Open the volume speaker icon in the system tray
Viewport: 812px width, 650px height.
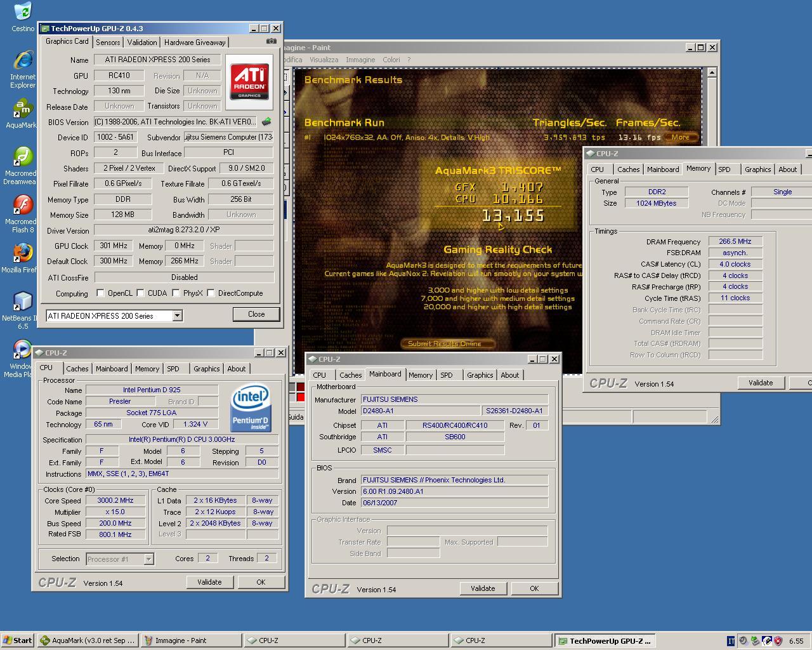(743, 641)
